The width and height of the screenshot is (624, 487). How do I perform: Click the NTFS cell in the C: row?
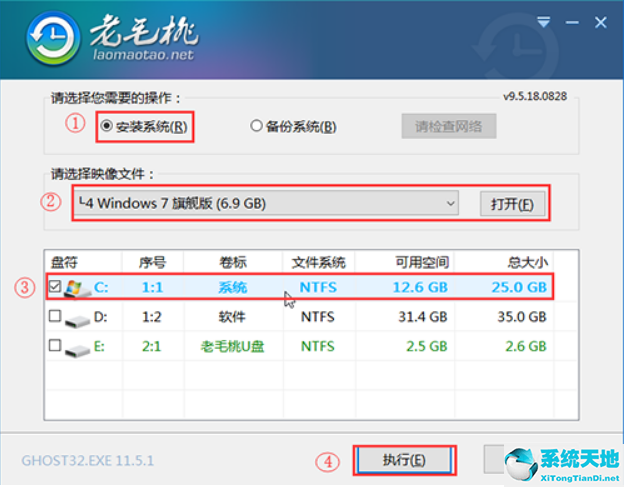click(318, 287)
